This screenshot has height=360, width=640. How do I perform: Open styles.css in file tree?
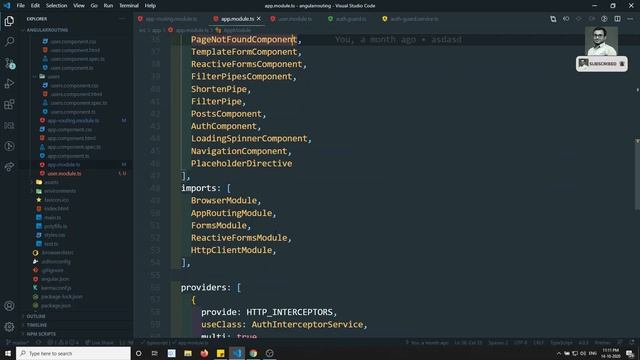(54, 235)
